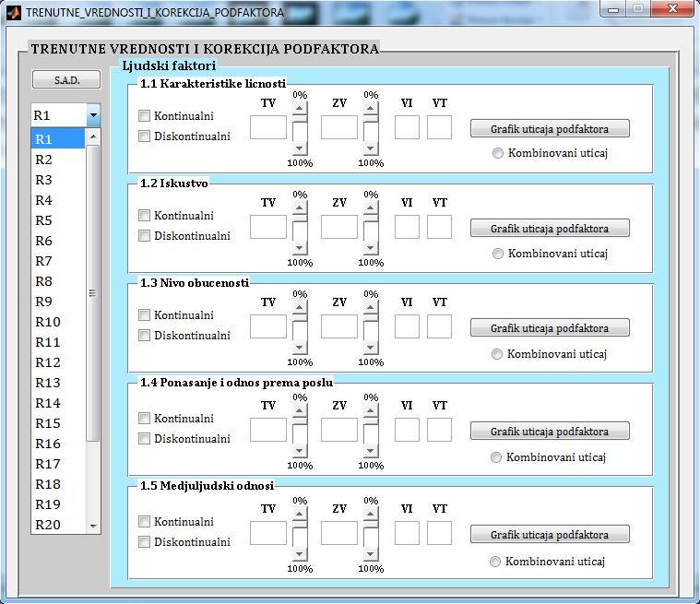Click ZV slider up arrow in section 1.5
The image size is (700, 604).
[371, 514]
